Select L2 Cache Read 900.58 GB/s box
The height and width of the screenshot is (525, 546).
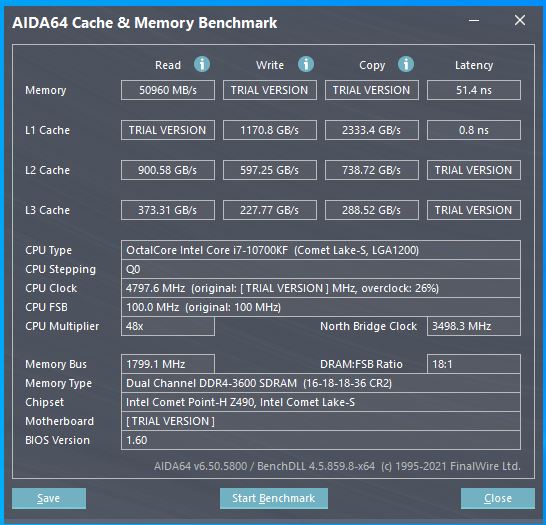(168, 170)
